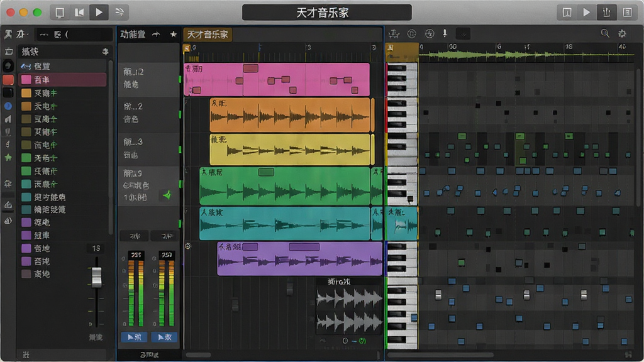Click the magnifier icon above the piano roll
This screenshot has width=644, height=362.
[x=605, y=33]
